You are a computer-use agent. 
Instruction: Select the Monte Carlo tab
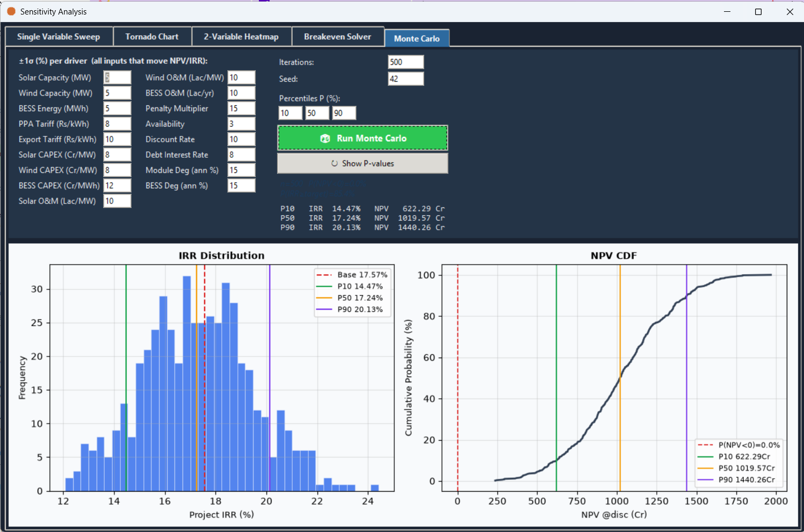(417, 38)
